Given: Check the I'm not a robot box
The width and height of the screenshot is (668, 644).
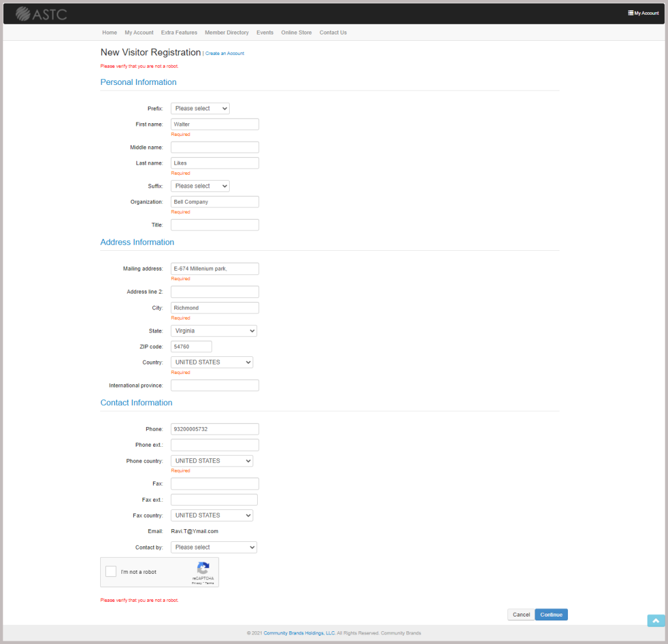Looking at the screenshot, I should tap(110, 571).
